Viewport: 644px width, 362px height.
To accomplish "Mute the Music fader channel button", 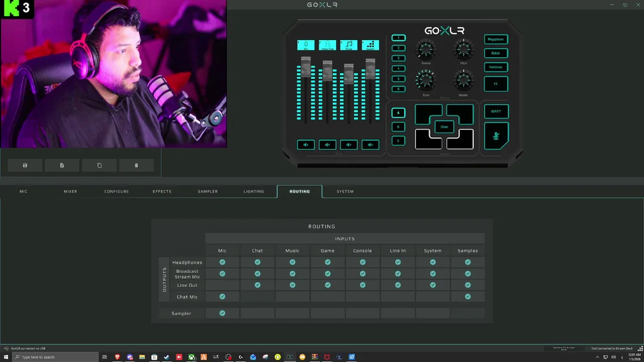I will 349,145.
